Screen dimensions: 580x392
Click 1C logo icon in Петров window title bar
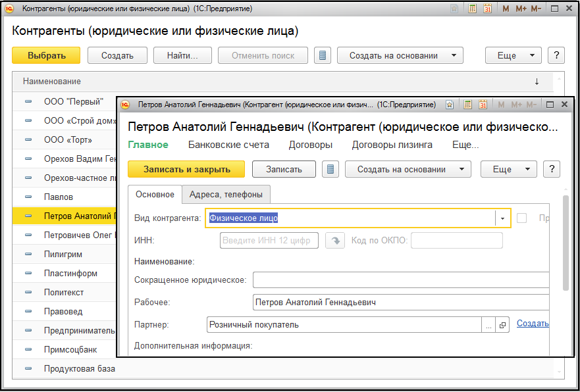pos(125,105)
